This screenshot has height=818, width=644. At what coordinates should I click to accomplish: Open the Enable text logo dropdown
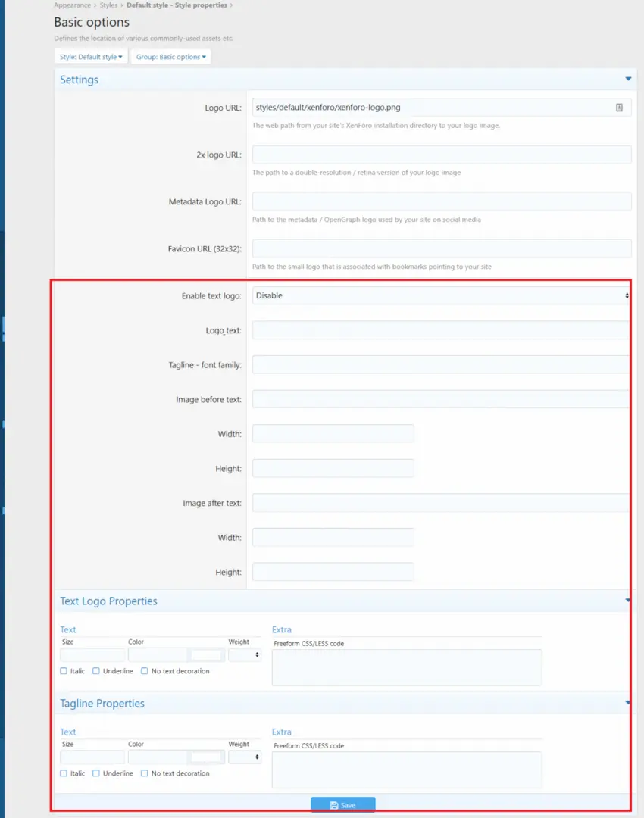tap(442, 295)
